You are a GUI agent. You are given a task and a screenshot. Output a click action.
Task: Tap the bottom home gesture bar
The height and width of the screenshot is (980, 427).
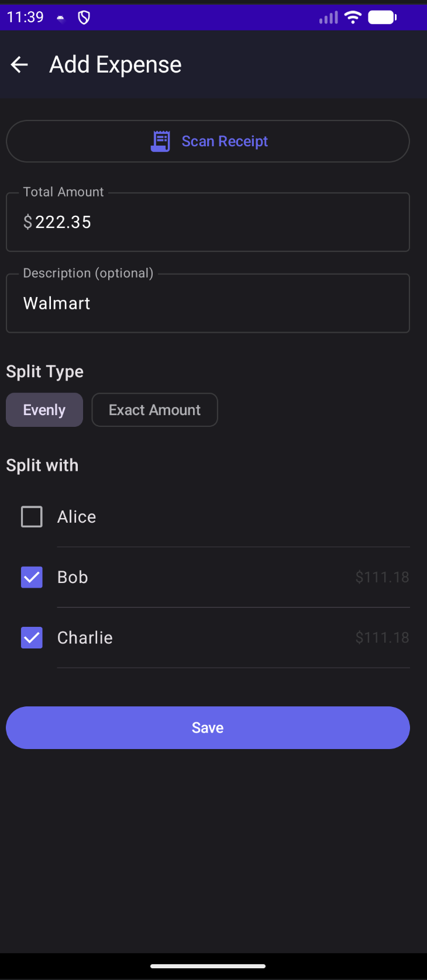point(208,966)
